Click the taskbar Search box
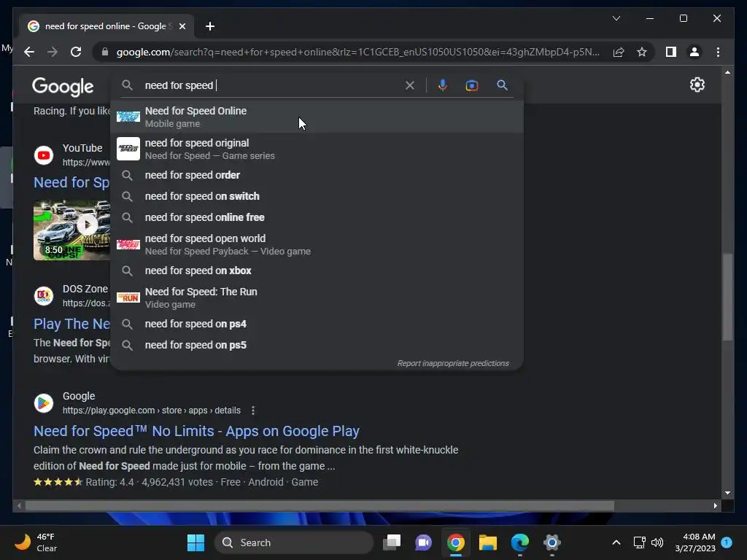 (x=293, y=542)
